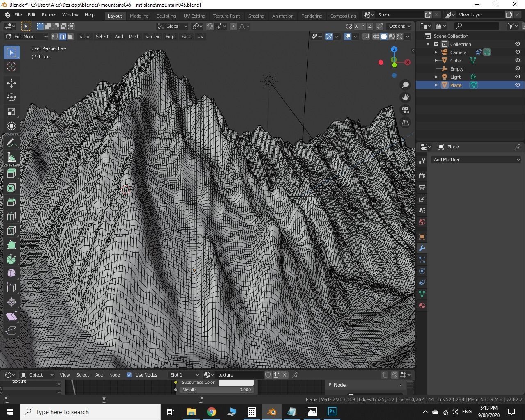This screenshot has height=420, width=525.
Task: Select the Annotate pencil tool
Action: coord(11,143)
